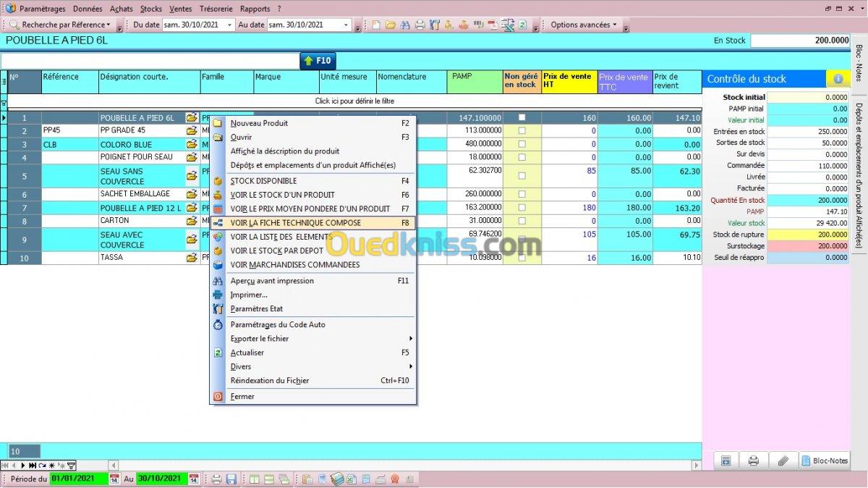Click the floppy disk save icon in bottom toolbar
The width and height of the screenshot is (868, 488).
231,479
